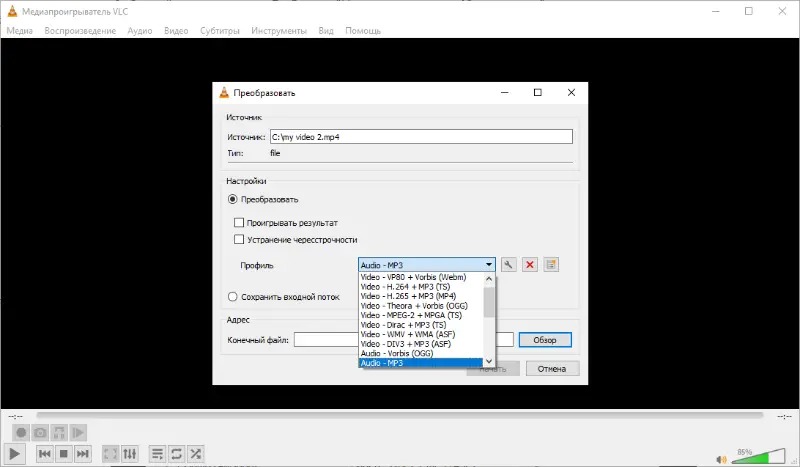Screen dimensions: 800x467
Task: Choose Video - WMV + WMA (ASF) profile
Action: click(420, 334)
